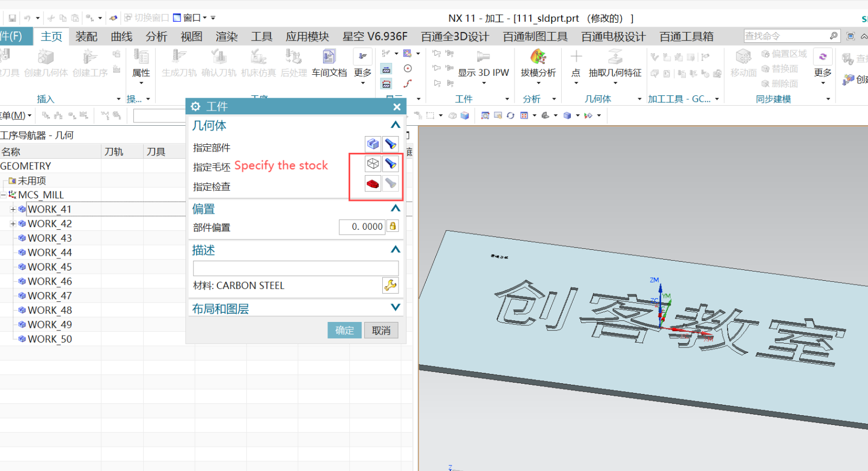Open the 应用模块 ribbon tab
The width and height of the screenshot is (868, 471).
coord(307,36)
